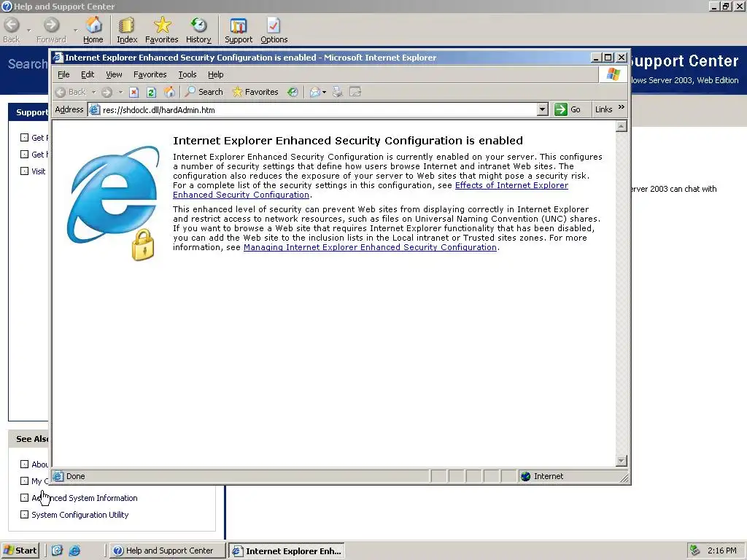747x560 pixels.
Task: Click the Stop icon in Internet Explorer toolbar
Action: point(134,93)
